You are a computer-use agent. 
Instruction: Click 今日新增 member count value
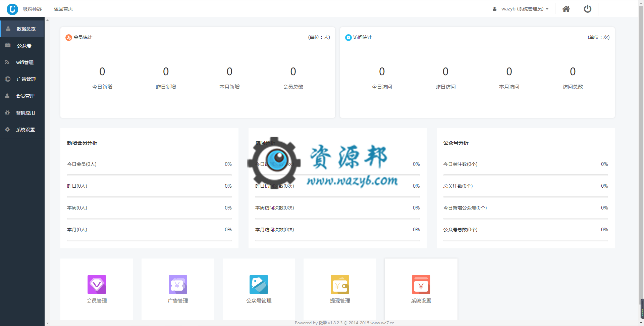click(102, 72)
